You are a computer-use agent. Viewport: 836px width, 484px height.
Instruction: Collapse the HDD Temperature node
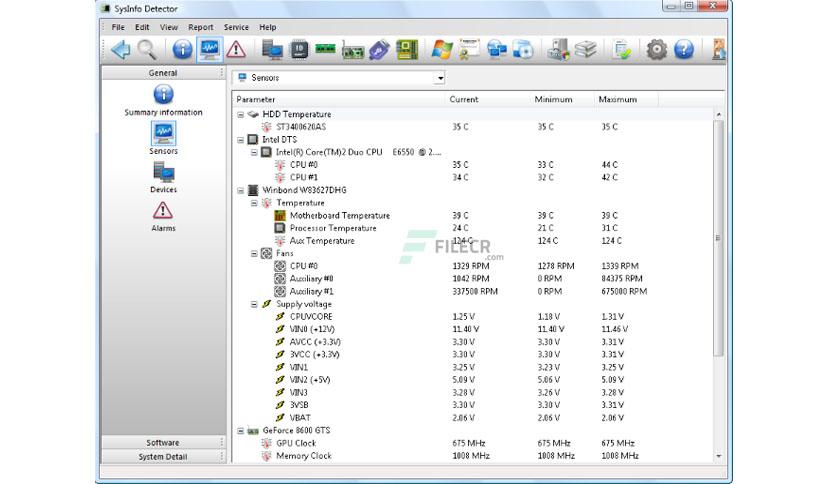click(x=240, y=115)
